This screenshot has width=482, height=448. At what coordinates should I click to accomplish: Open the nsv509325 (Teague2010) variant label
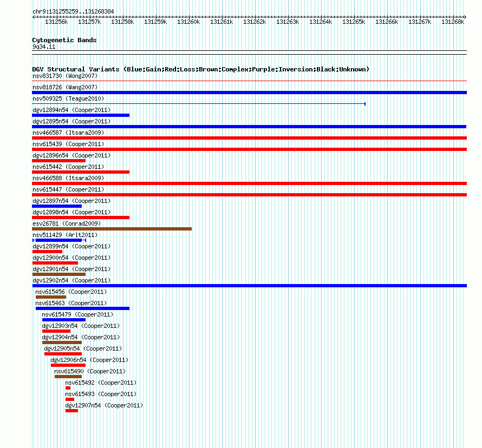68,98
